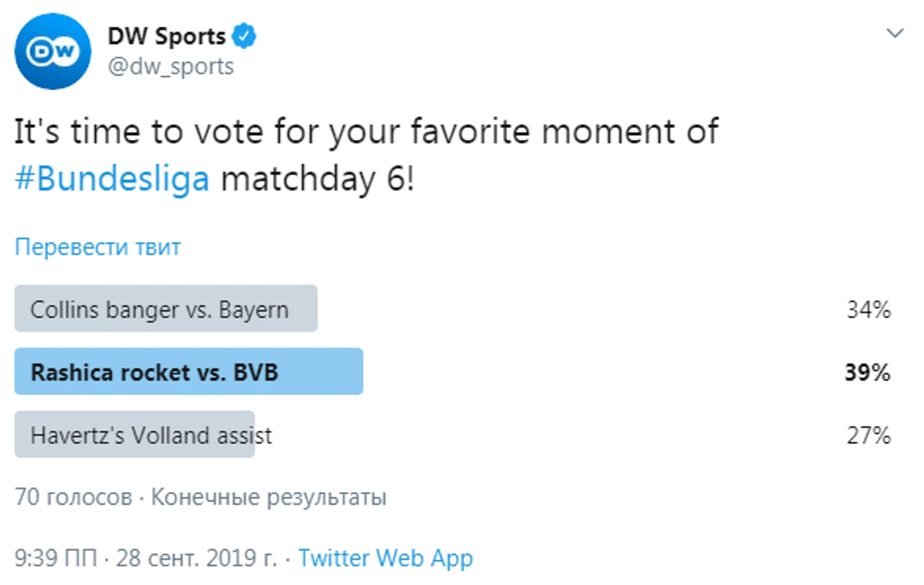Viewport: 924px width, 585px height.
Task: Open the DW Sports display name
Action: [166, 36]
